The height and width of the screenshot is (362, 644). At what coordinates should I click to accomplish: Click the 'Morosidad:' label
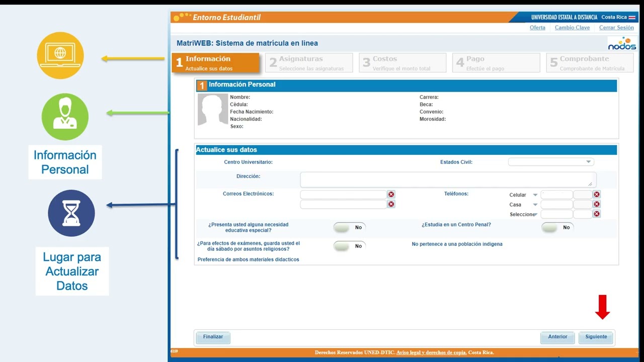point(433,119)
